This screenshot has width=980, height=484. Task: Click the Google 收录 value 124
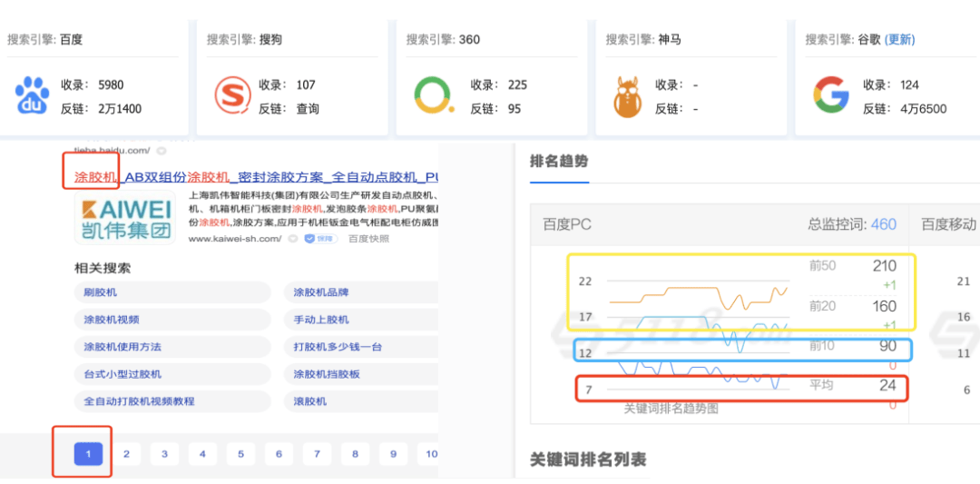[x=909, y=85]
